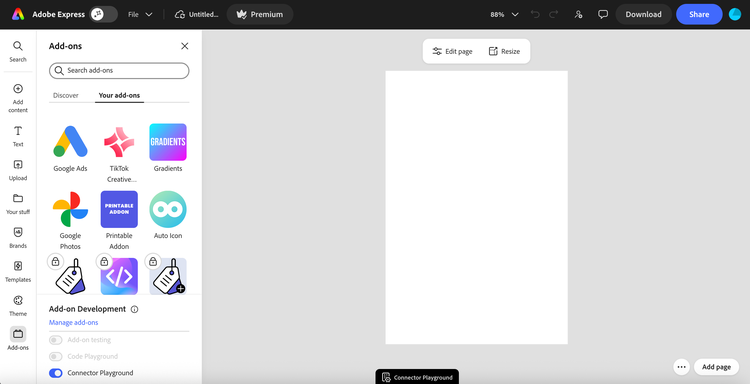
Task: Open the Brands panel
Action: pos(18,238)
